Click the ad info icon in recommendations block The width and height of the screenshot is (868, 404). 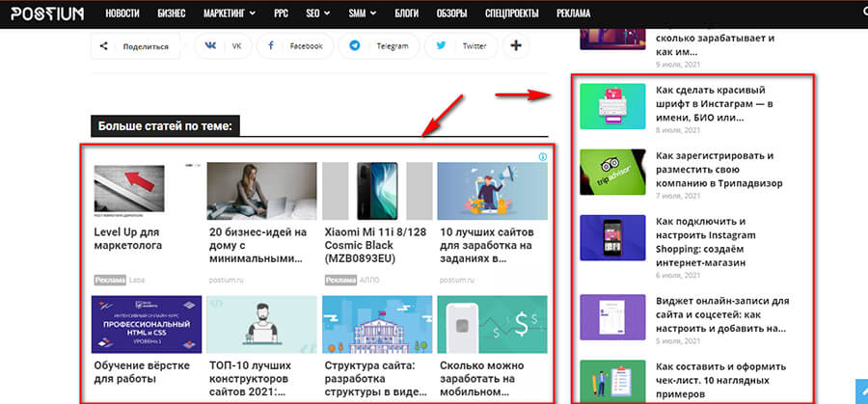point(543,156)
